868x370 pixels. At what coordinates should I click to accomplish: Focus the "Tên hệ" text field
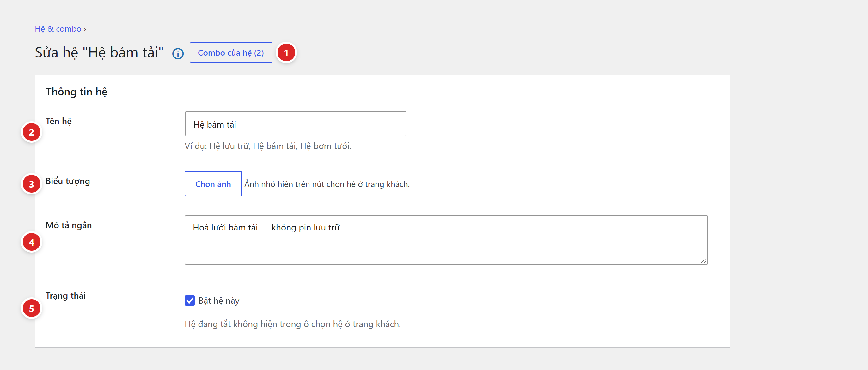[296, 124]
